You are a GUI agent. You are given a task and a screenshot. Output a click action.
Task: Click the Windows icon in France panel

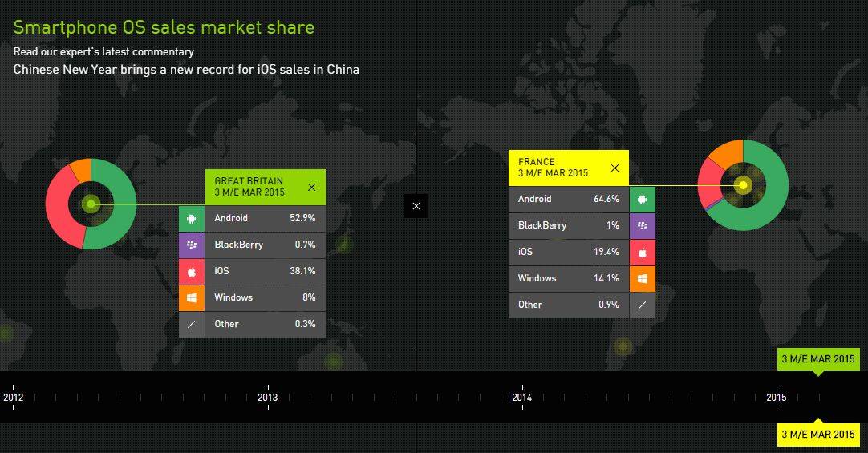pyautogui.click(x=642, y=278)
